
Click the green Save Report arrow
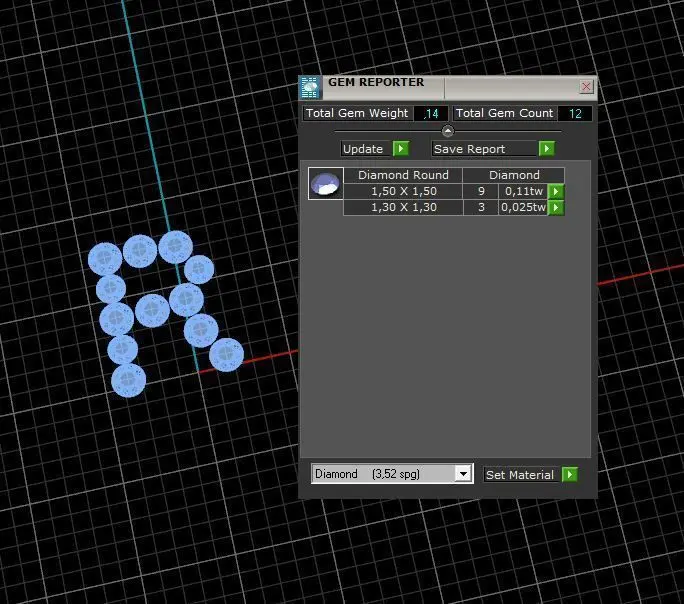coord(547,149)
